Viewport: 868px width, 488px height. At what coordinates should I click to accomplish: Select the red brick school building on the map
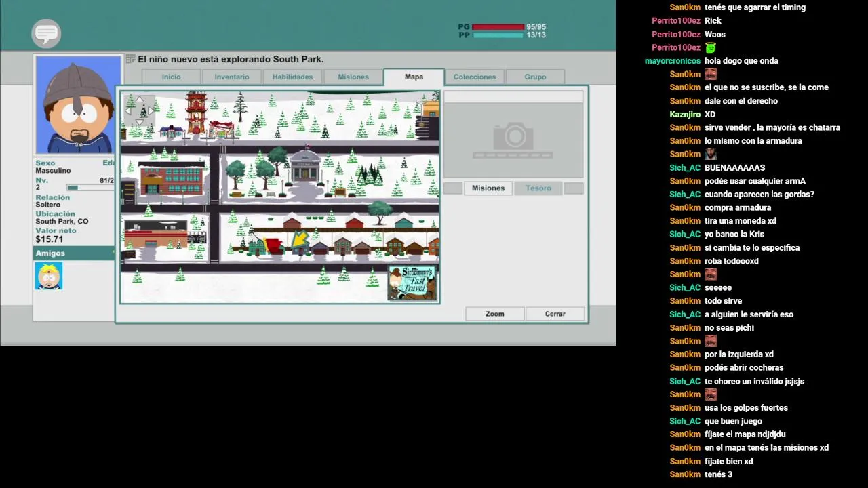click(x=172, y=179)
